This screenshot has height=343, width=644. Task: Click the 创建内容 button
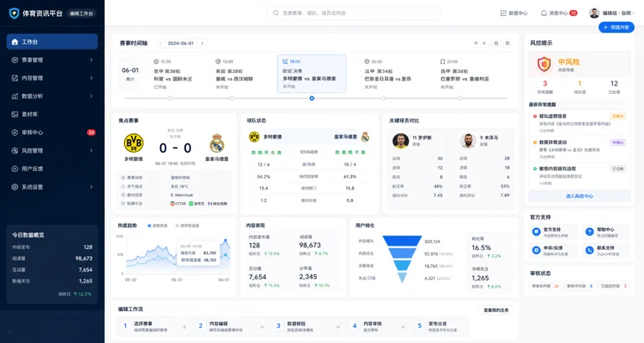point(616,28)
